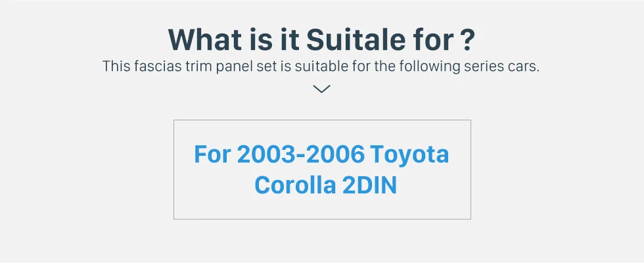Click the word 'For' in the blue text
The image size is (644, 263).
pyautogui.click(x=212, y=154)
